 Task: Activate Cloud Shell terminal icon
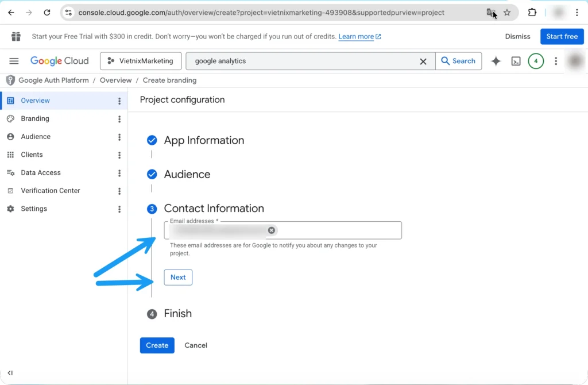click(x=516, y=60)
